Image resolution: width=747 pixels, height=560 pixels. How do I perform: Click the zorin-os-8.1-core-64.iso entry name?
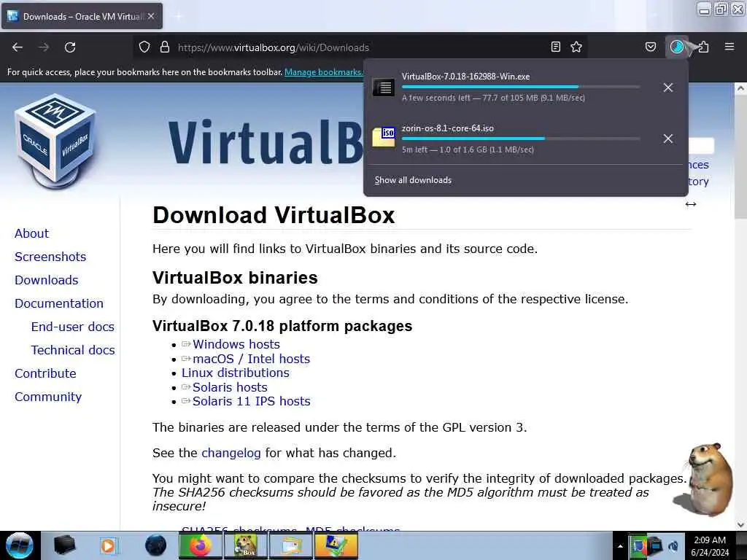(447, 128)
